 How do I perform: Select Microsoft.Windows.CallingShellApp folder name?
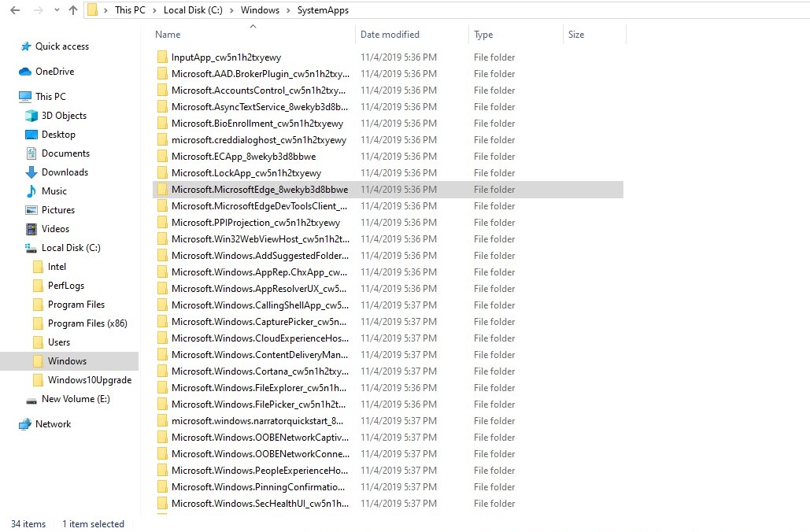click(x=260, y=305)
